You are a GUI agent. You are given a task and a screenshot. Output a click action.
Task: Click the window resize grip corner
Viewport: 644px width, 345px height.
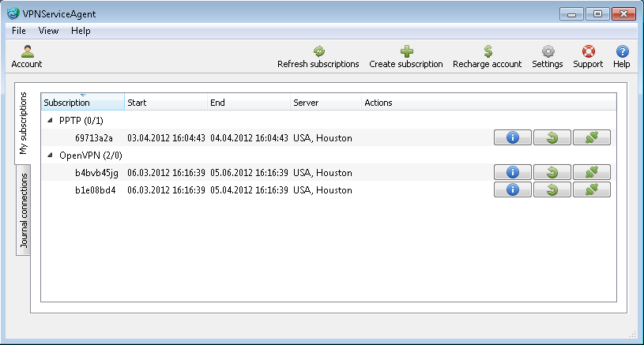tap(632, 334)
